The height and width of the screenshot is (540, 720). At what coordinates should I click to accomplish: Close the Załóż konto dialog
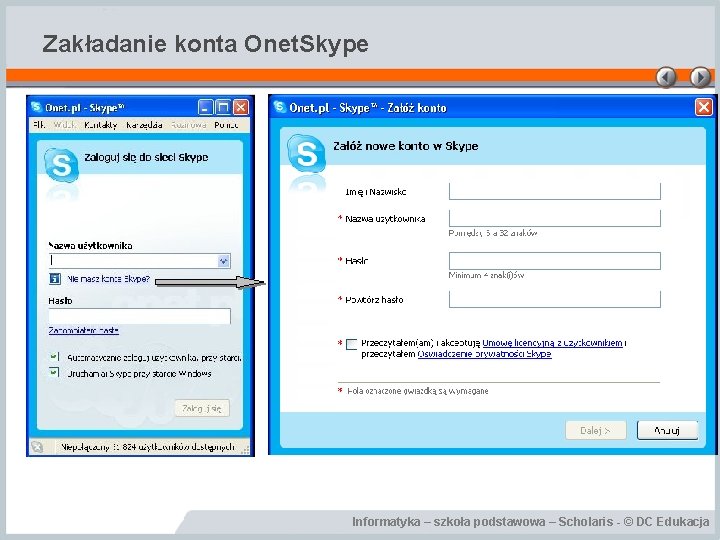click(x=703, y=107)
